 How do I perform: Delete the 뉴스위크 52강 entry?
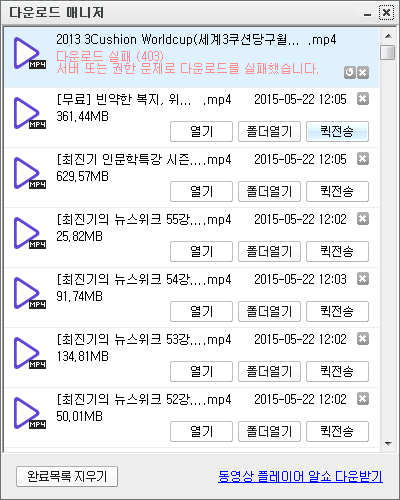point(363,399)
